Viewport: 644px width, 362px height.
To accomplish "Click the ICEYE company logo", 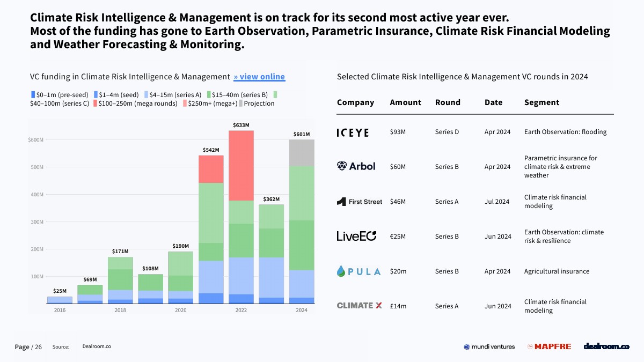I will 353,132.
